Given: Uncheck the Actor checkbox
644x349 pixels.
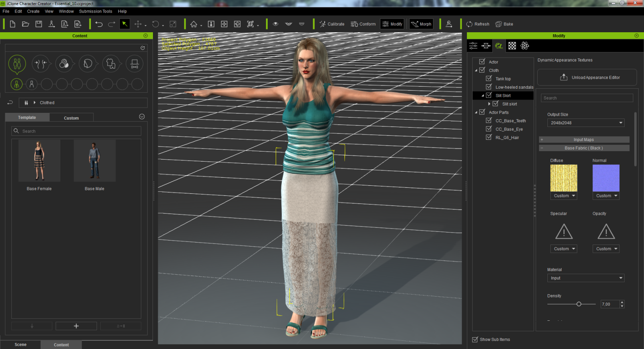Looking at the screenshot, I should click(482, 62).
